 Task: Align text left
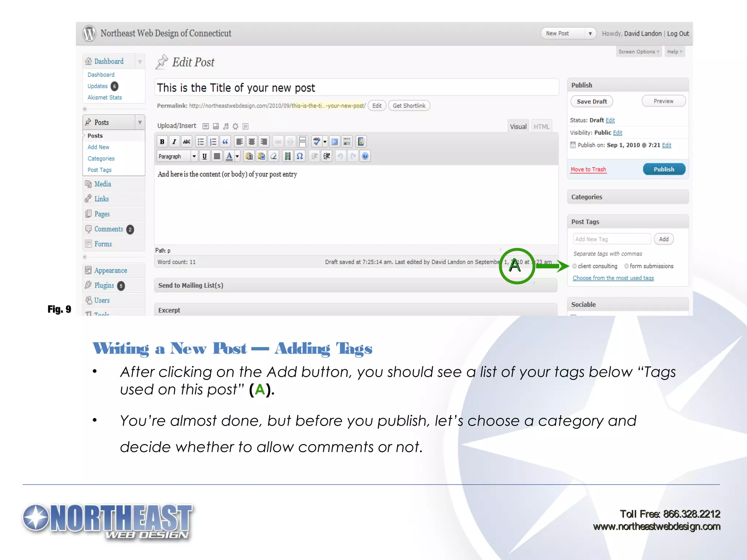[x=239, y=142]
